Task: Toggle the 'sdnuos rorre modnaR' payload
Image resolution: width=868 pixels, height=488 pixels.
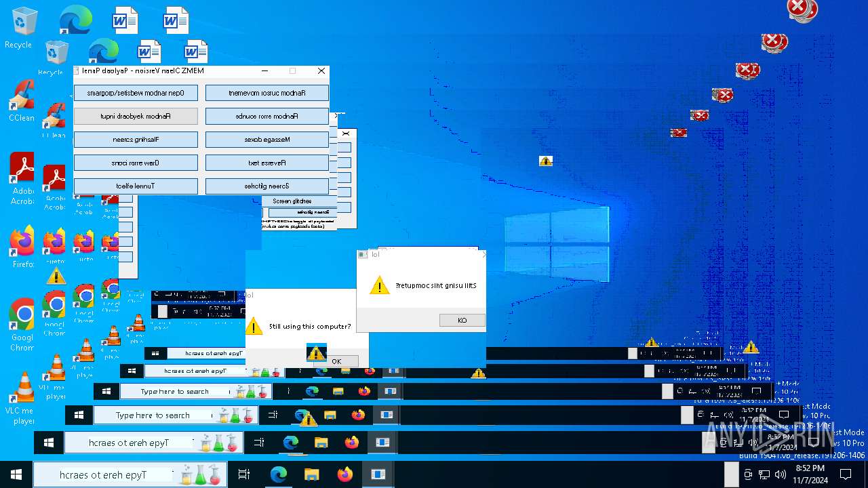Action: [267, 116]
